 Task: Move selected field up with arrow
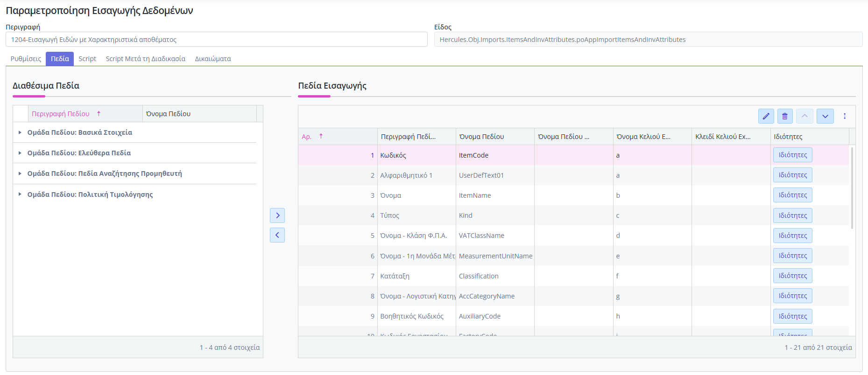pos(804,116)
